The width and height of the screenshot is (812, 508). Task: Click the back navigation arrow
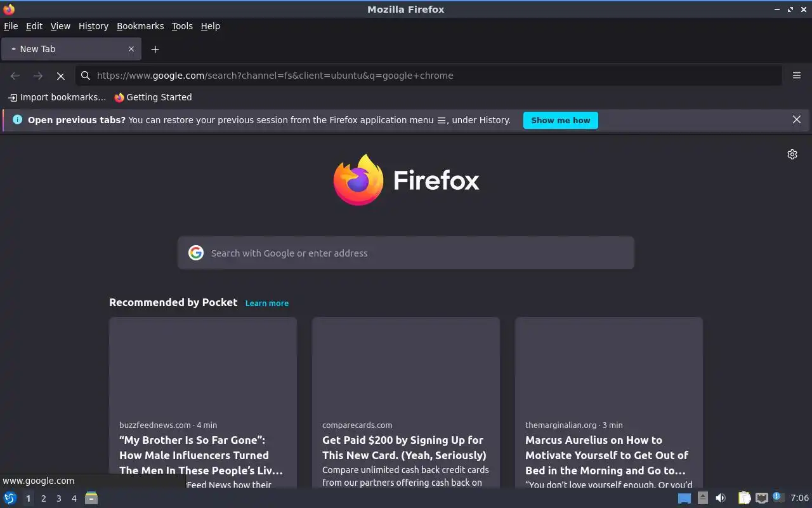point(15,76)
